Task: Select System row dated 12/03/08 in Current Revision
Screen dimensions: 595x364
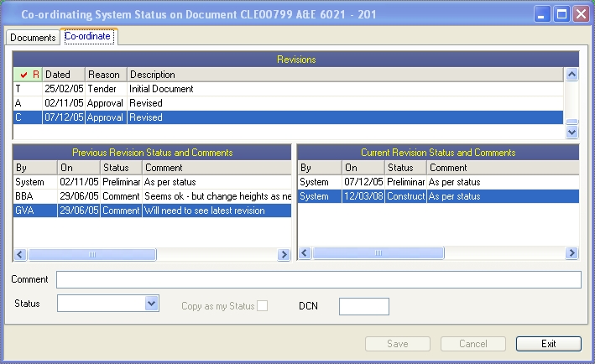Action: 438,196
